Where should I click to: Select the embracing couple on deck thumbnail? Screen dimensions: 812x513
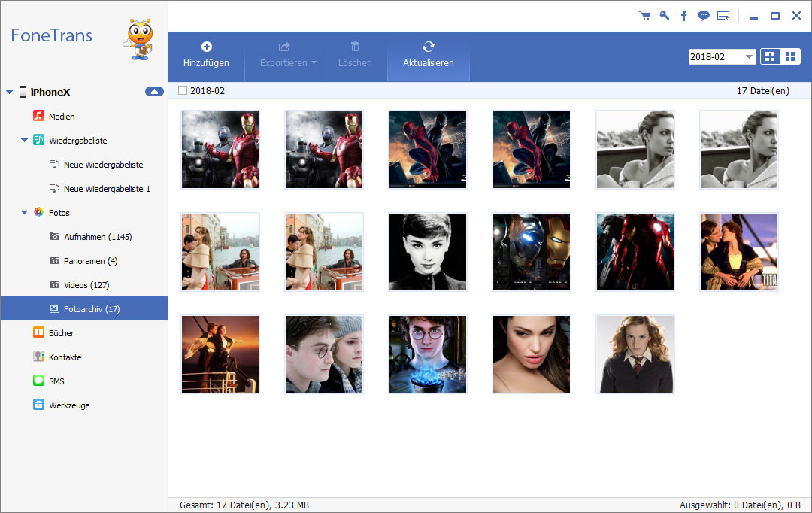click(x=738, y=252)
